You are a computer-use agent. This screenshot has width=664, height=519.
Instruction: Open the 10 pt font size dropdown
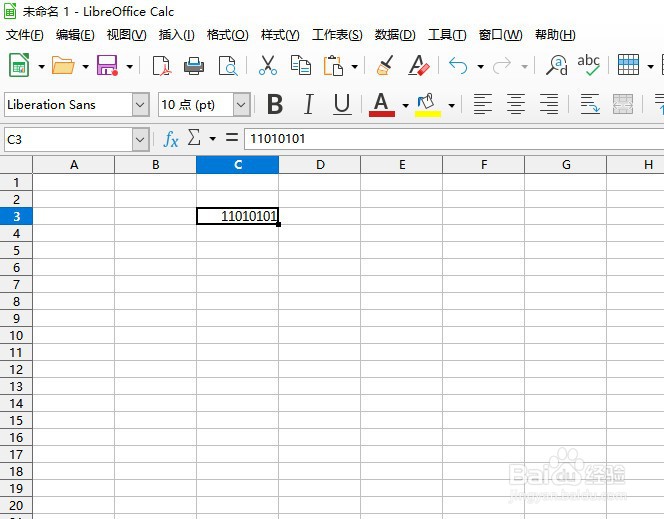pyautogui.click(x=241, y=104)
